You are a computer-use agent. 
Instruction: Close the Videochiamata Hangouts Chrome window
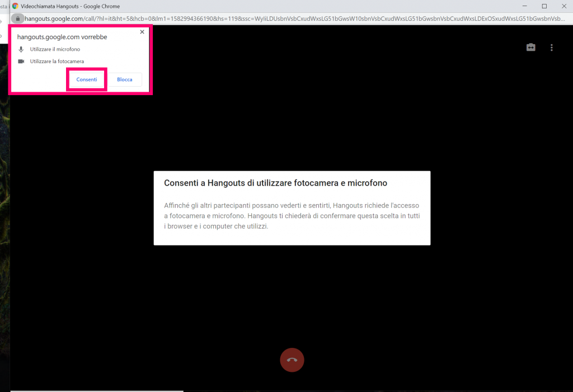click(564, 6)
